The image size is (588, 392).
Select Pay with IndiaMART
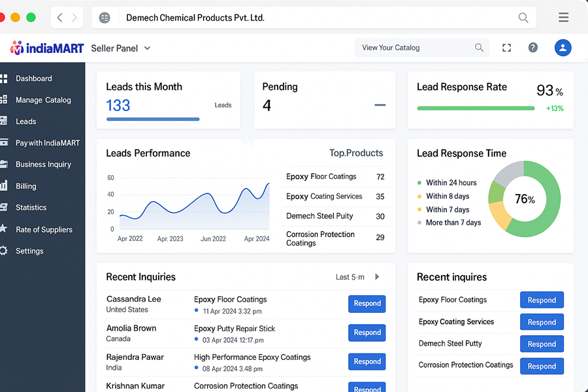[47, 143]
